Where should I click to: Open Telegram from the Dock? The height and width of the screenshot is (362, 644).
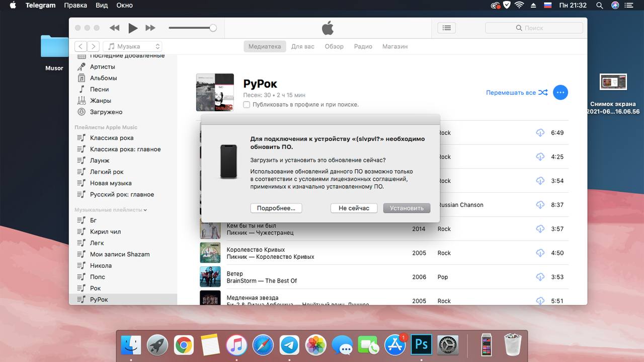[289, 345]
